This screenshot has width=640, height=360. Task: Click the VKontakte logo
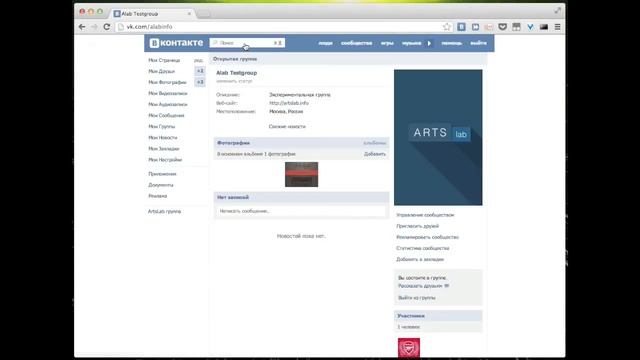[176, 43]
